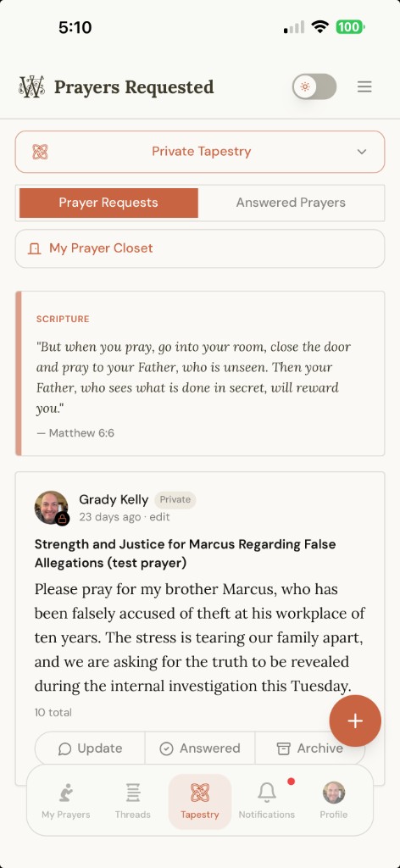This screenshot has width=400, height=868.
Task: Click the Update button on prayer card
Action: click(x=90, y=748)
